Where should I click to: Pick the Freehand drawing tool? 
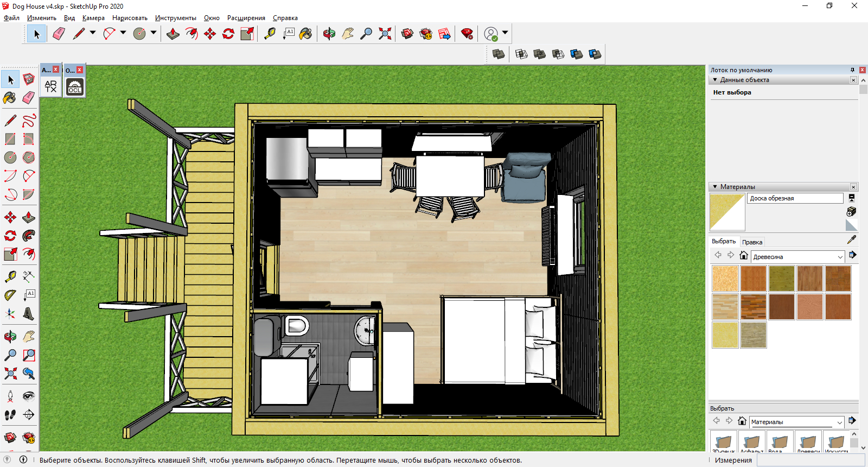(x=29, y=120)
